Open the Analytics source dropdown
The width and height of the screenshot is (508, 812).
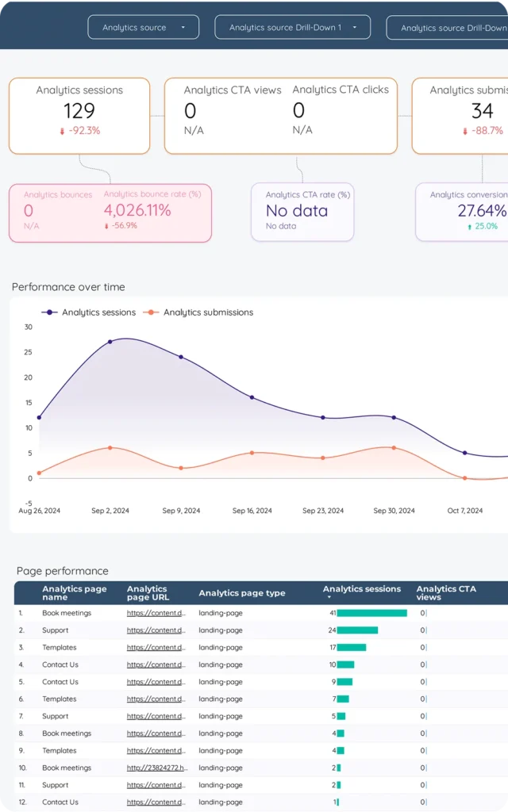tap(143, 28)
